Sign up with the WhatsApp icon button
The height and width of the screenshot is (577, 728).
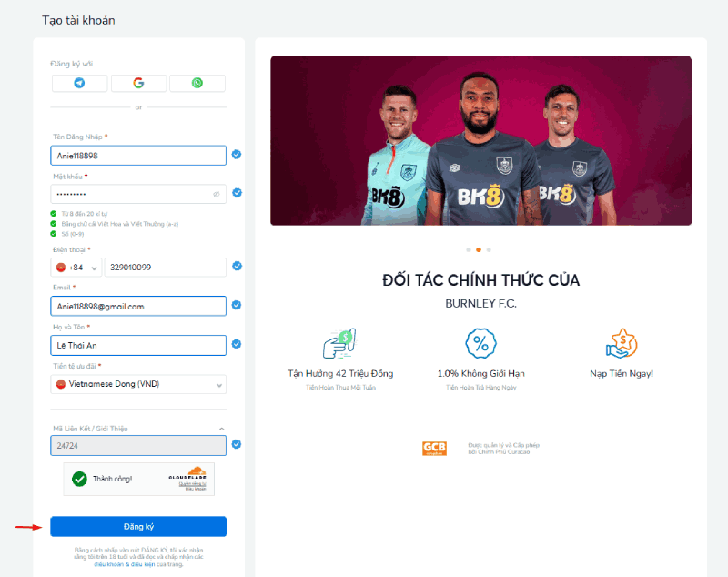tap(197, 83)
